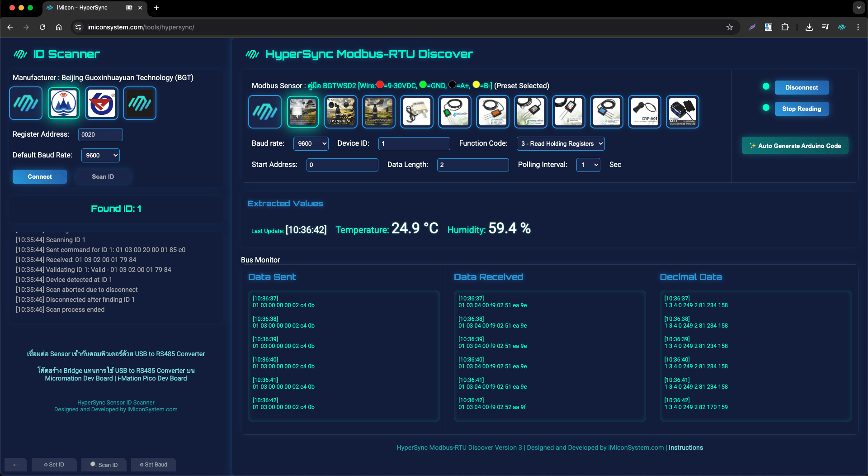Bookmark this page with the star
The width and height of the screenshot is (868, 476).
pyautogui.click(x=730, y=27)
